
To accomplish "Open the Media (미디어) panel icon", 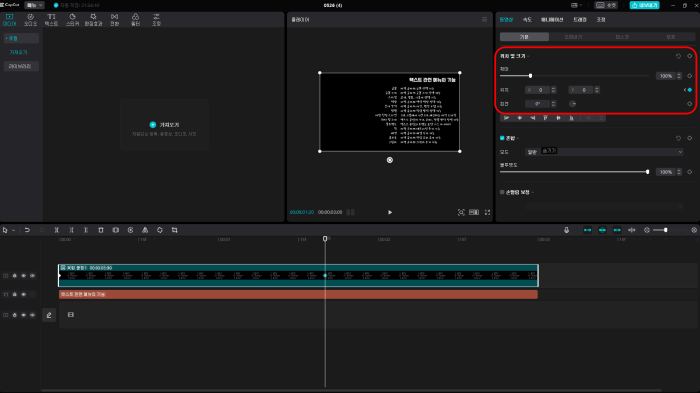I will (9, 19).
